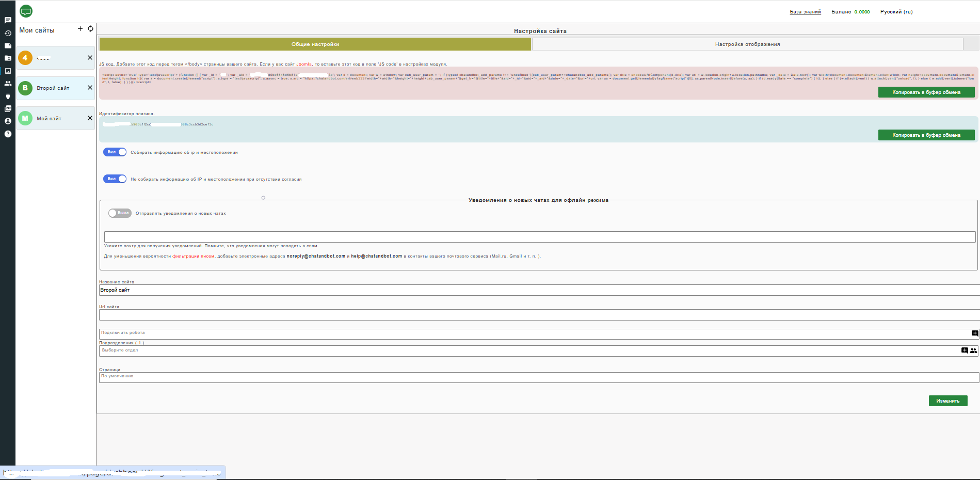Click the group icon in Подразделения field
The height and width of the screenshot is (480, 980).
click(973, 350)
